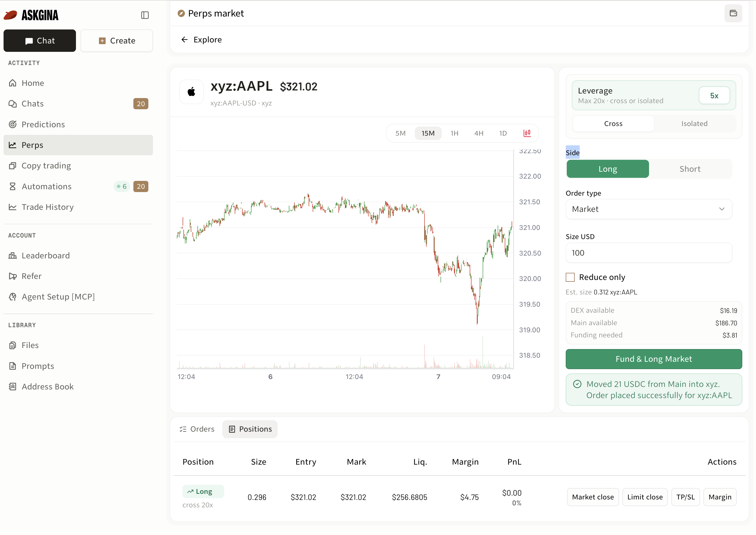Click Market close for the position

pyautogui.click(x=593, y=497)
